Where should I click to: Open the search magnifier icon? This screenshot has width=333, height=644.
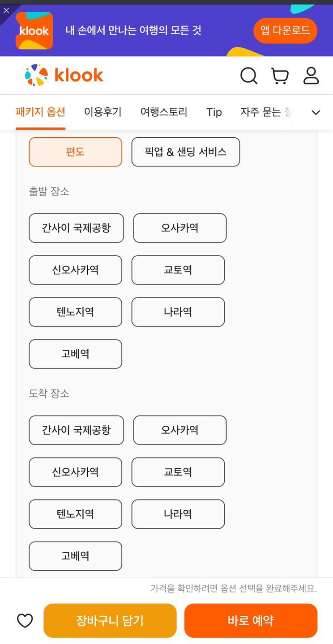[248, 76]
